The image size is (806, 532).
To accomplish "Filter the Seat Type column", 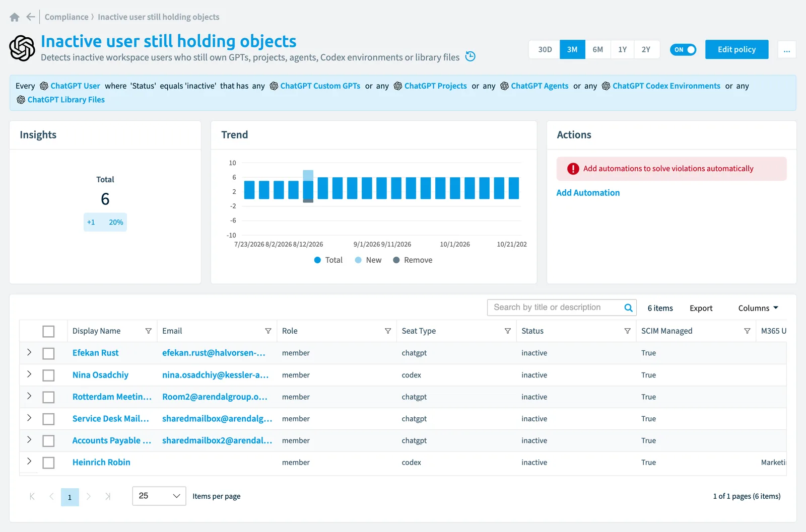I will 508,331.
